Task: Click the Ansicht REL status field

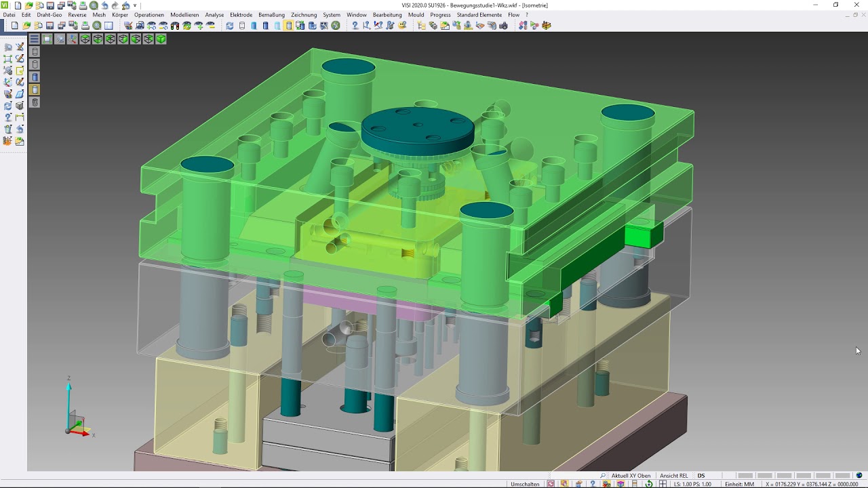Action: 673,476
